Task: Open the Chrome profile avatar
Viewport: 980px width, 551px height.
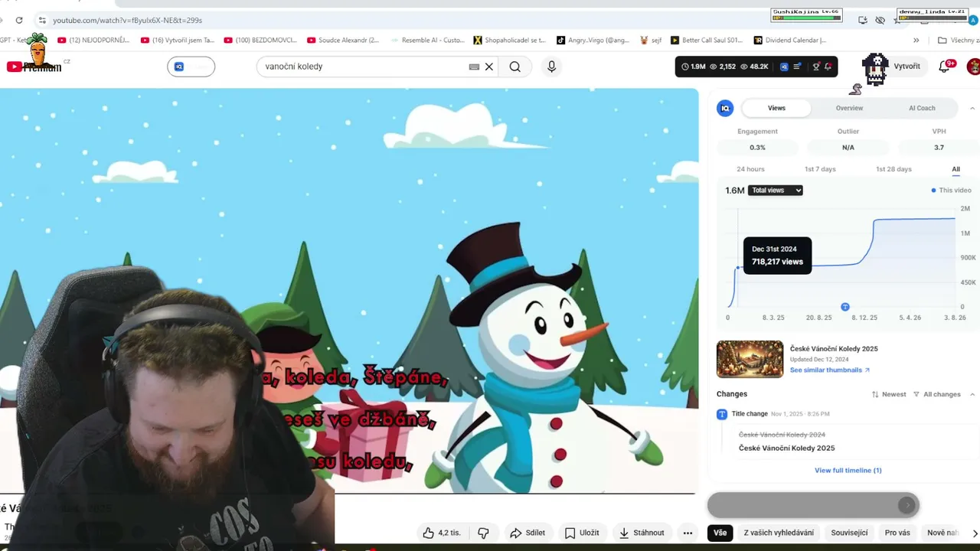Action: (973, 20)
